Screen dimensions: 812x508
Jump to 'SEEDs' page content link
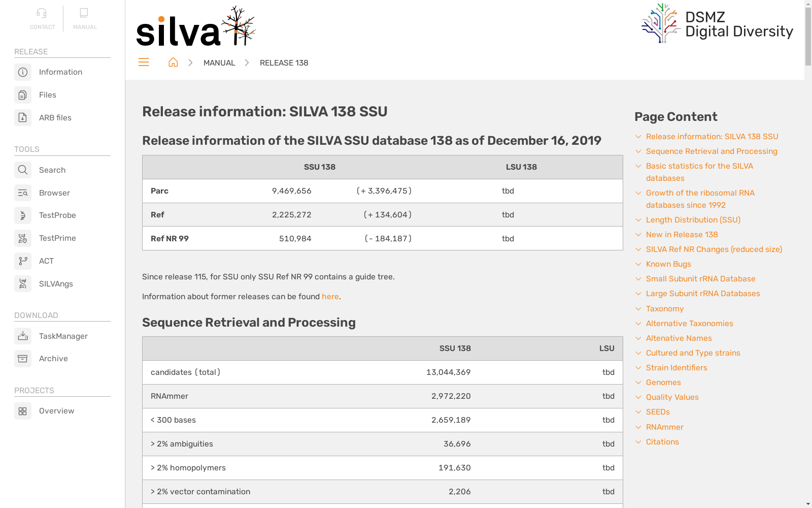658,412
